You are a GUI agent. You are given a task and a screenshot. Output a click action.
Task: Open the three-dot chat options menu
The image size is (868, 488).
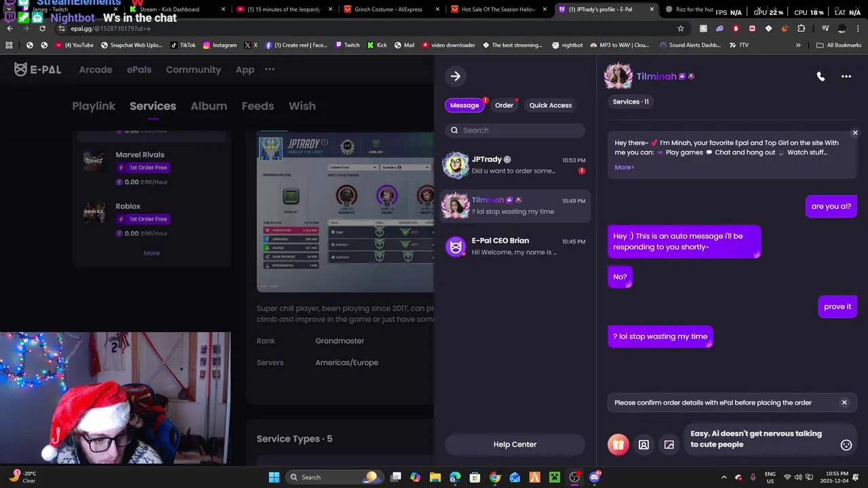coord(846,77)
